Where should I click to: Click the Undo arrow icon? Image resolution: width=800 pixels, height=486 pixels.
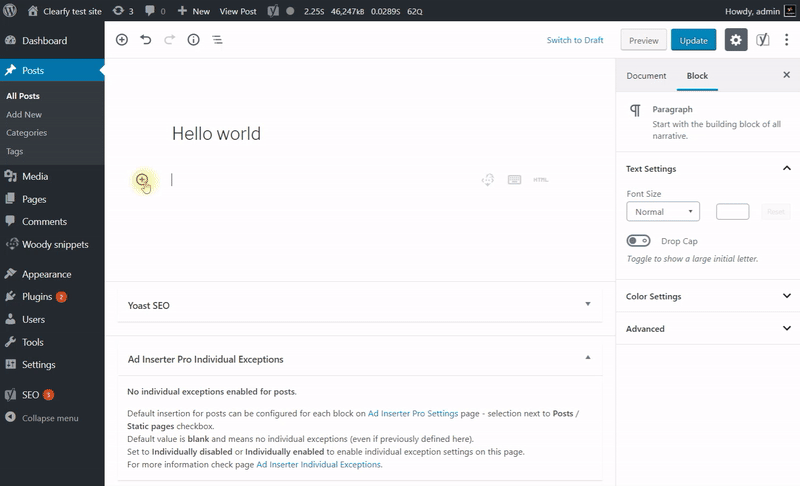[x=146, y=40]
